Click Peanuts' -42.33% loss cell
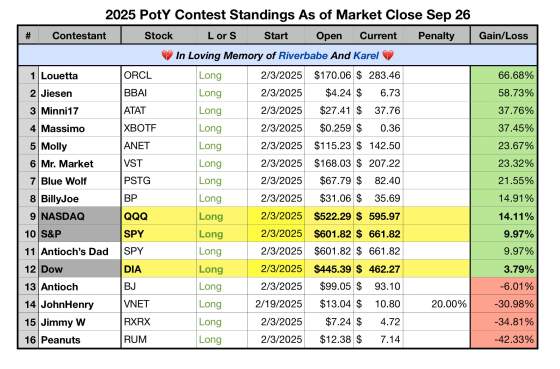The image size is (560, 369). [504, 339]
